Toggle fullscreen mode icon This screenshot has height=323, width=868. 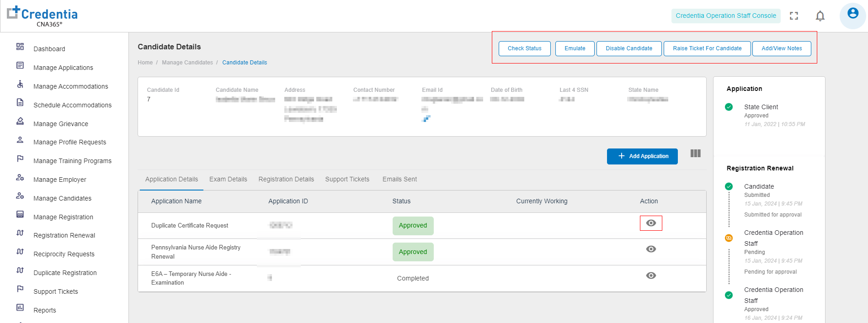click(794, 16)
